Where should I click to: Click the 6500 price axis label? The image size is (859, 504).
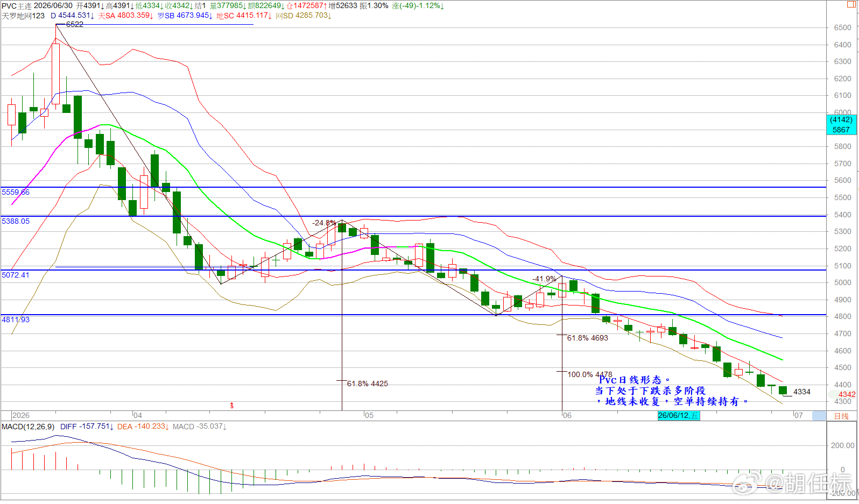843,27
